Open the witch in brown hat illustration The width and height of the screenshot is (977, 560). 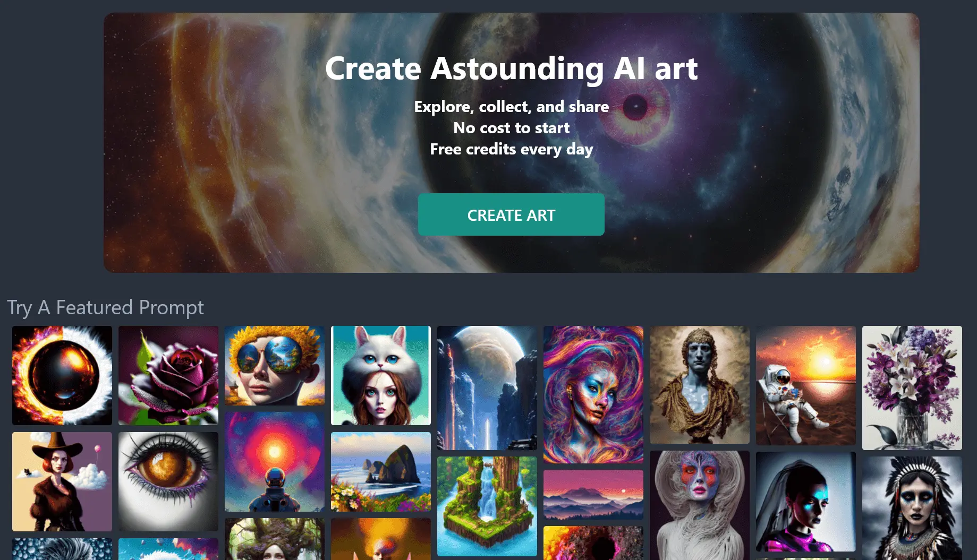point(62,481)
